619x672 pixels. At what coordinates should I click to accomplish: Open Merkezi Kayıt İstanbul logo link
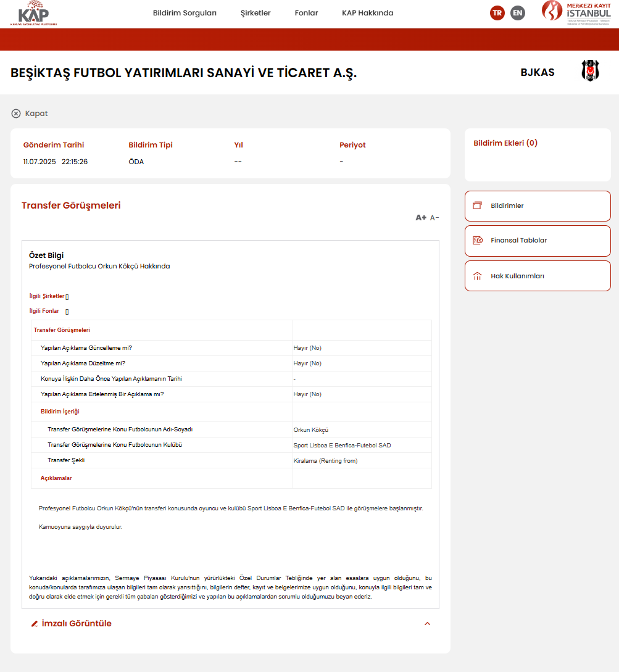point(576,13)
